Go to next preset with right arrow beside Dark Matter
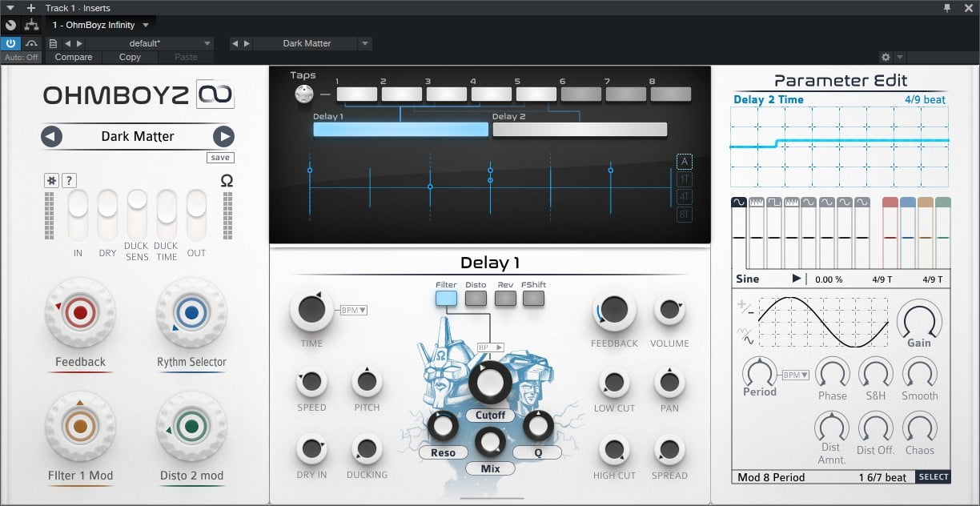Image resolution: width=980 pixels, height=506 pixels. pos(223,136)
